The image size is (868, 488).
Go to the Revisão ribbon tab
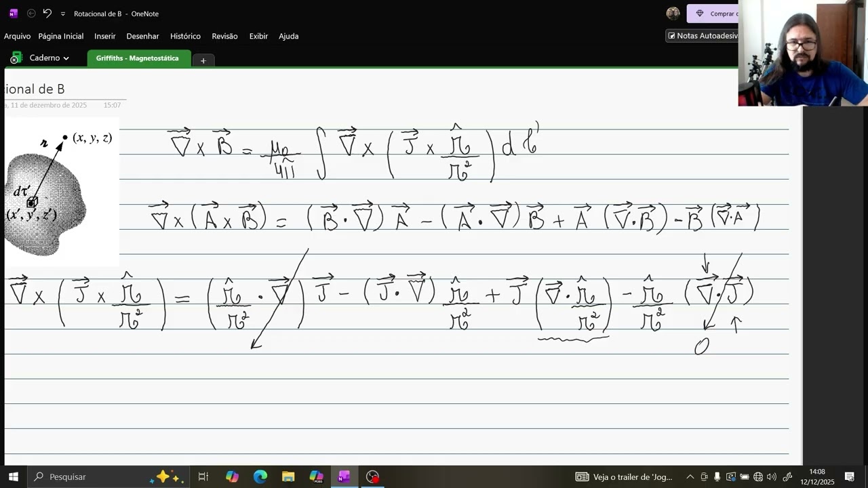click(224, 36)
